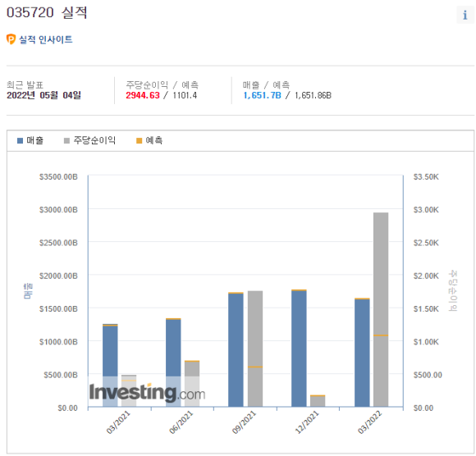Toggle the 주당순이익 legend item
Screen dimensions: 476x456
(x=89, y=140)
